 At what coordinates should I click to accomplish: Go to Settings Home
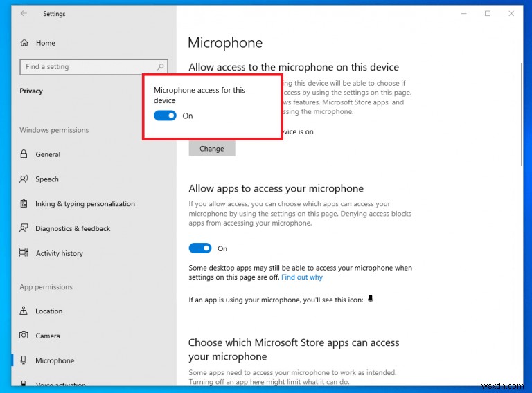point(46,43)
